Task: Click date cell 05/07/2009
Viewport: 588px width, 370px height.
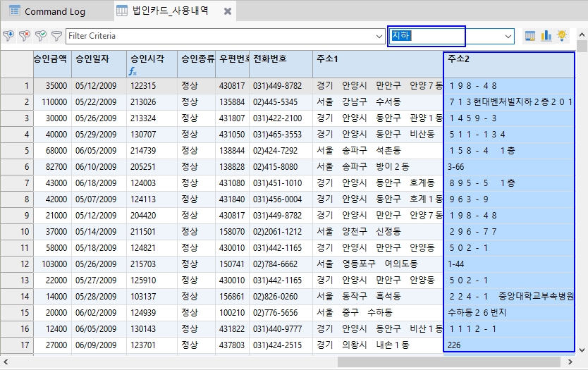Action: [99, 199]
